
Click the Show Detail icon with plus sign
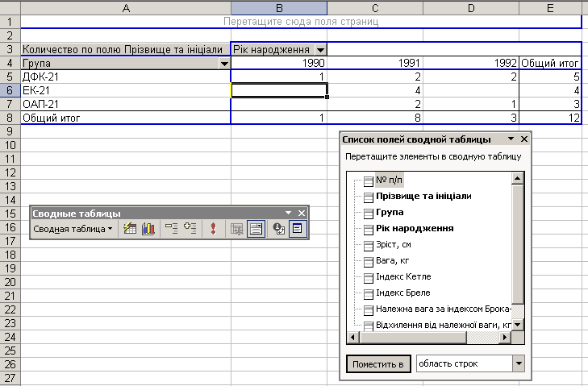[x=190, y=228]
